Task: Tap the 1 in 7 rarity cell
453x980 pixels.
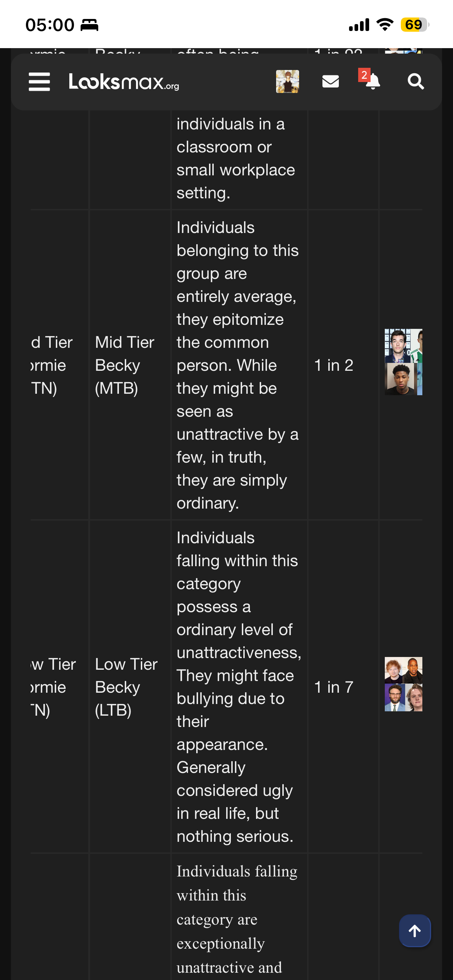Action: tap(343, 687)
